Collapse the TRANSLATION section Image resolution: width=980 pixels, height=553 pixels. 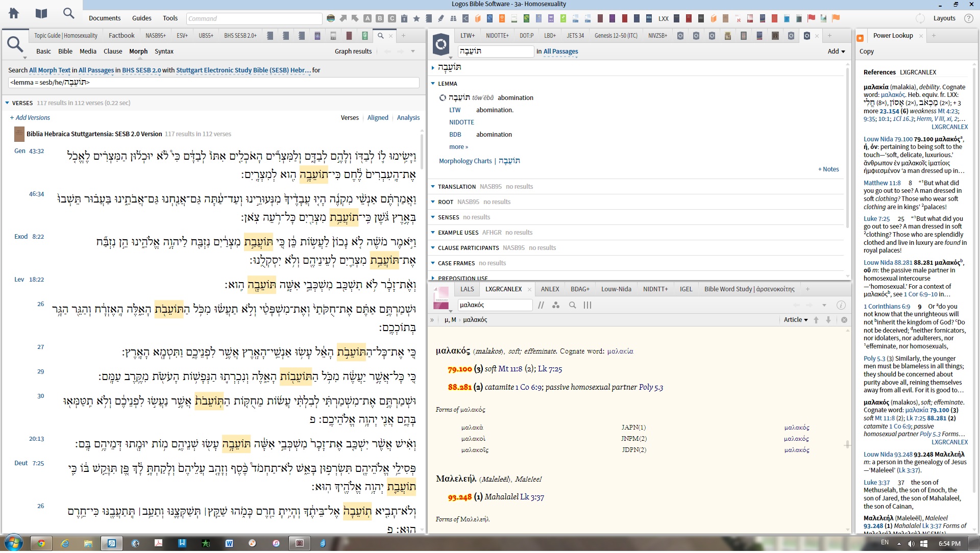coord(433,187)
